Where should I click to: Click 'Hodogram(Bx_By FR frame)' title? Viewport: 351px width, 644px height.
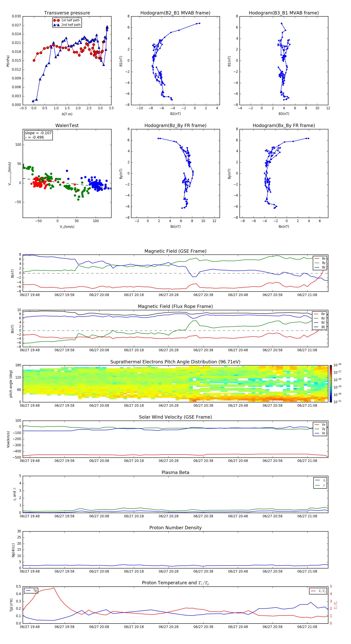(x=284, y=125)
